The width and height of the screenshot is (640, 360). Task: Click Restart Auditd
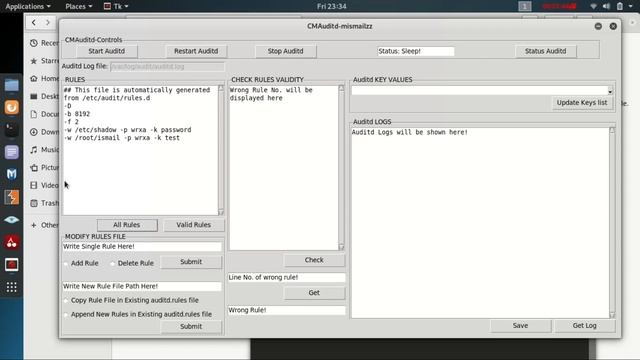pos(196,51)
